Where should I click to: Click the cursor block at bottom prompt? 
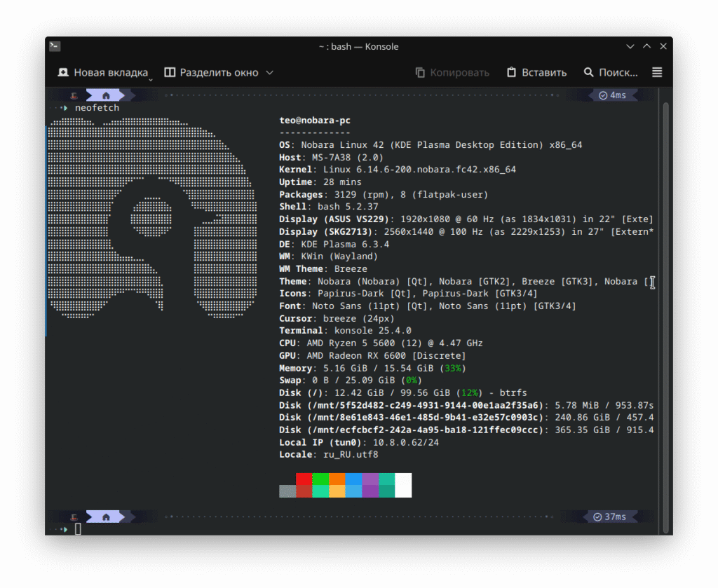(x=78, y=529)
